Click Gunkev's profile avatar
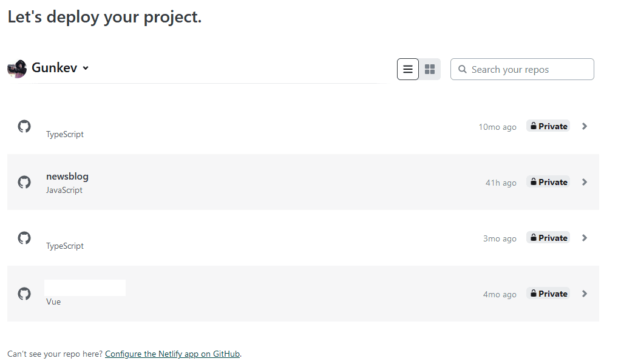 click(x=16, y=68)
